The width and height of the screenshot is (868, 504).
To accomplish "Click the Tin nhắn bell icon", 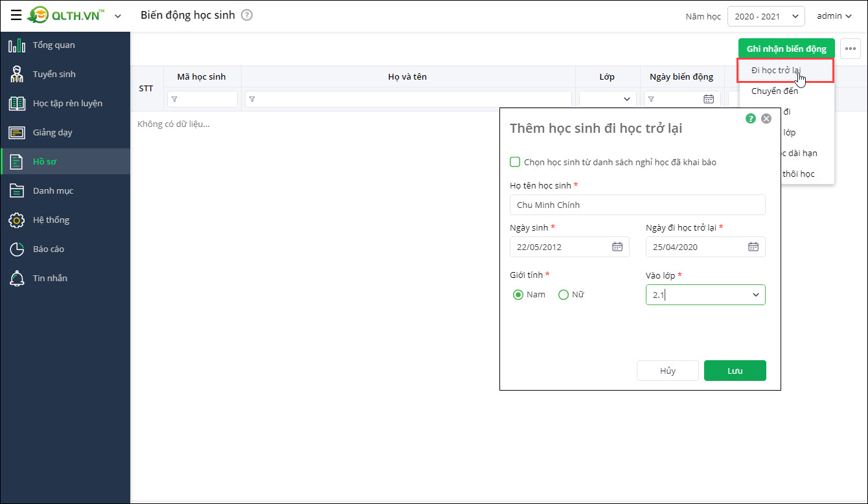I will (17, 278).
